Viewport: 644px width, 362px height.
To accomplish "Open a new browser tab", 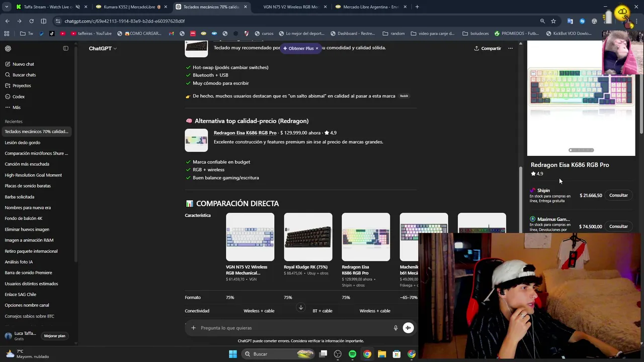I will tap(417, 7).
